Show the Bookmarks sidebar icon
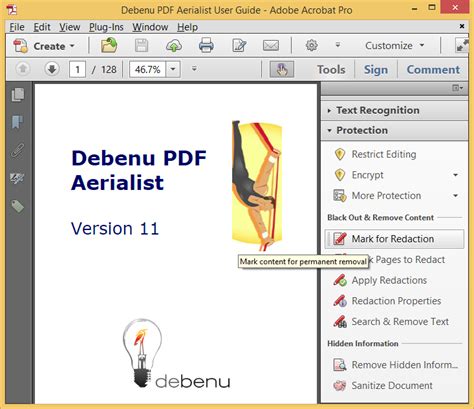 (x=18, y=122)
